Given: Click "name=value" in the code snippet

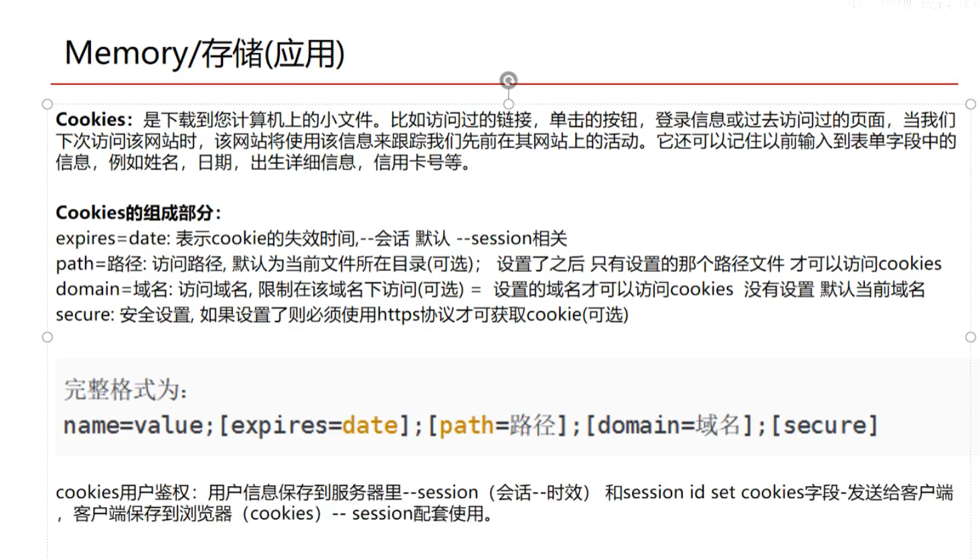Looking at the screenshot, I should (x=133, y=426).
